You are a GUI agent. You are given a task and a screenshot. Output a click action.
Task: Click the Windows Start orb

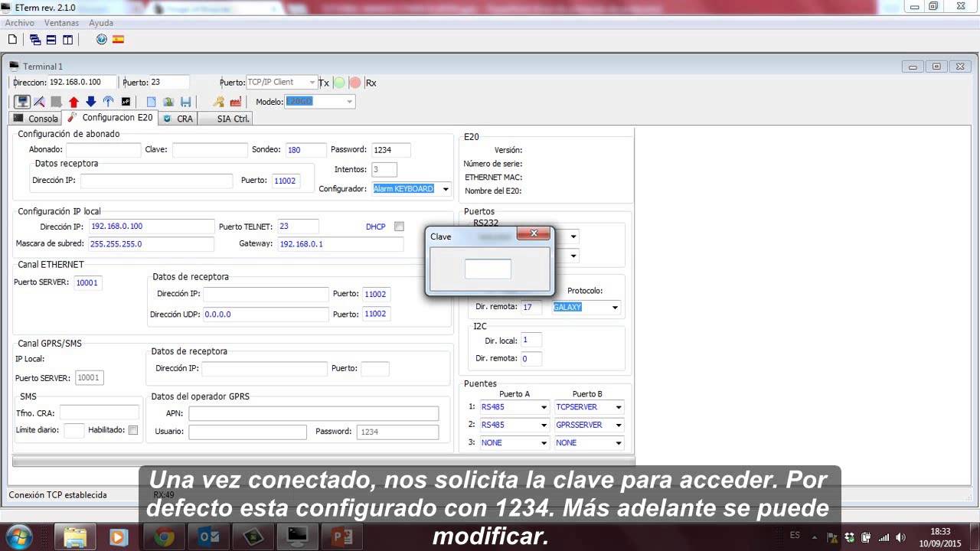[x=18, y=536]
